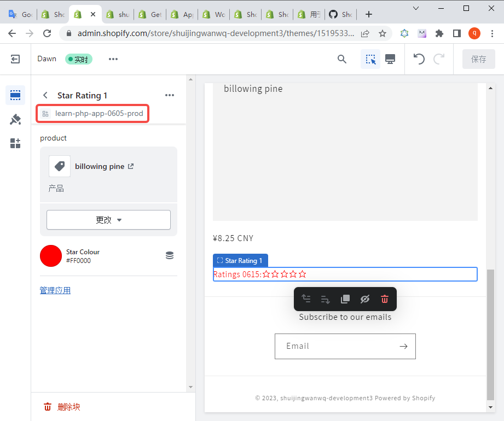The width and height of the screenshot is (504, 421).
Task: Open the three-dot menu next to Dawn
Action: click(x=113, y=59)
